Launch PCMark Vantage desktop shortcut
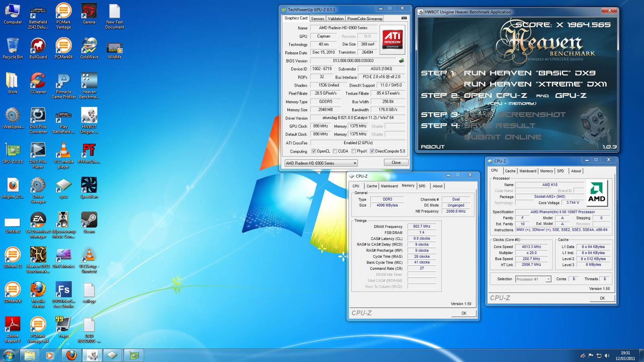Screen dimensions: 644x362 pyautogui.click(x=63, y=17)
